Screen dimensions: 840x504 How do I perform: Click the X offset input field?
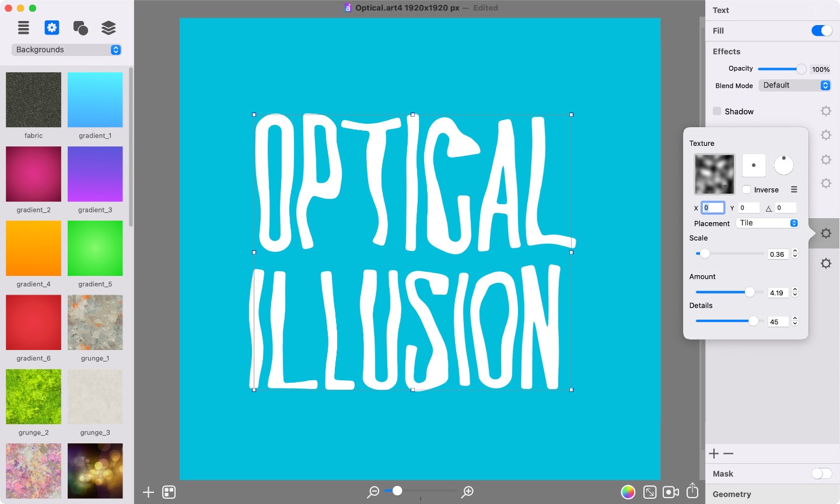coord(713,208)
